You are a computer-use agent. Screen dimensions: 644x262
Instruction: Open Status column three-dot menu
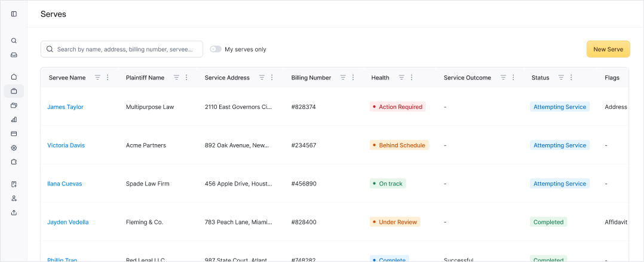[x=571, y=78]
